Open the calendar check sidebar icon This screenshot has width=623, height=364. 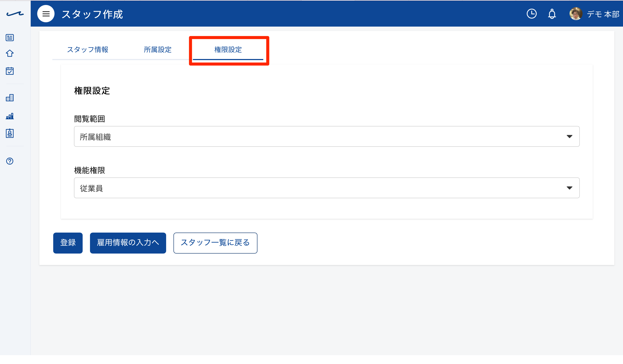10,71
